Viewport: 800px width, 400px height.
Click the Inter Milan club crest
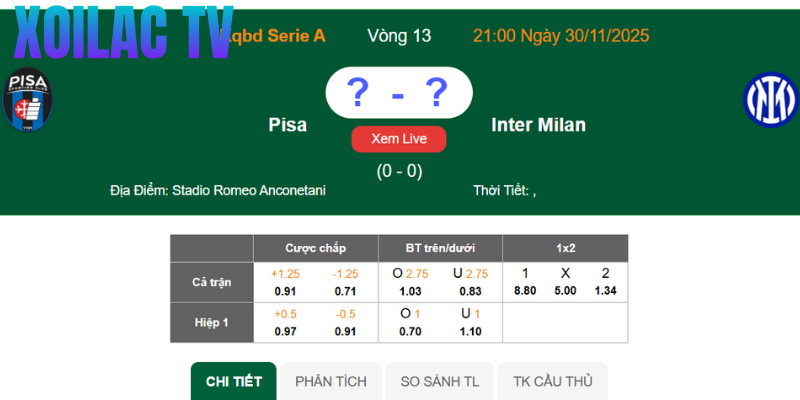(x=770, y=100)
